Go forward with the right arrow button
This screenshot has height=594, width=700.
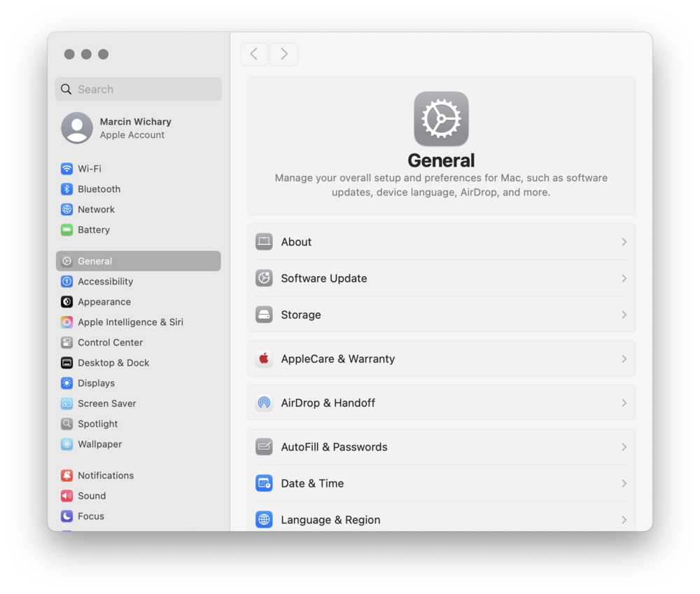(284, 54)
